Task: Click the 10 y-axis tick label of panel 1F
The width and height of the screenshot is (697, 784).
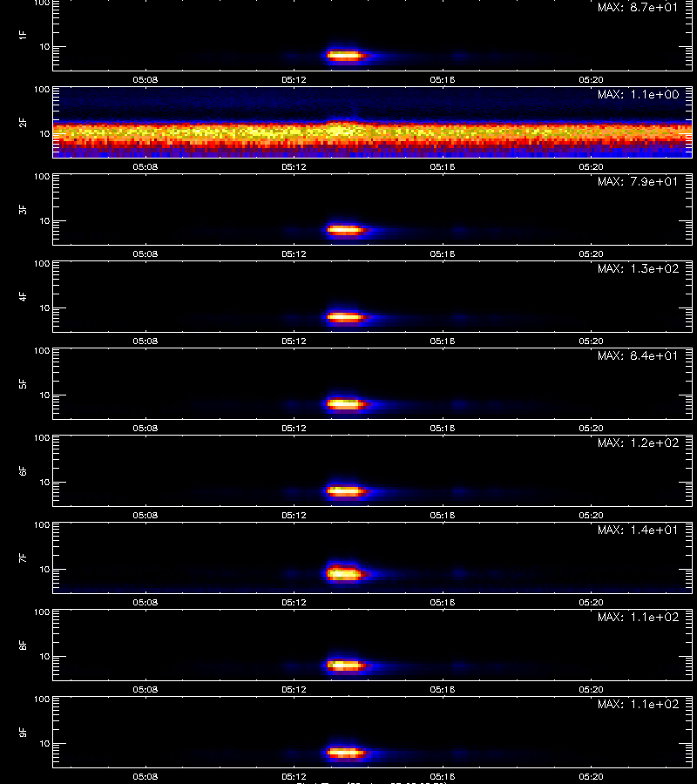Action: pos(44,47)
